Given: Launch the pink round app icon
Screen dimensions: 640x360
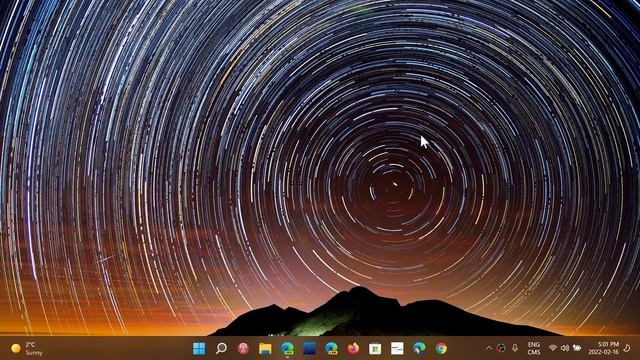Looking at the screenshot, I should click(243, 348).
